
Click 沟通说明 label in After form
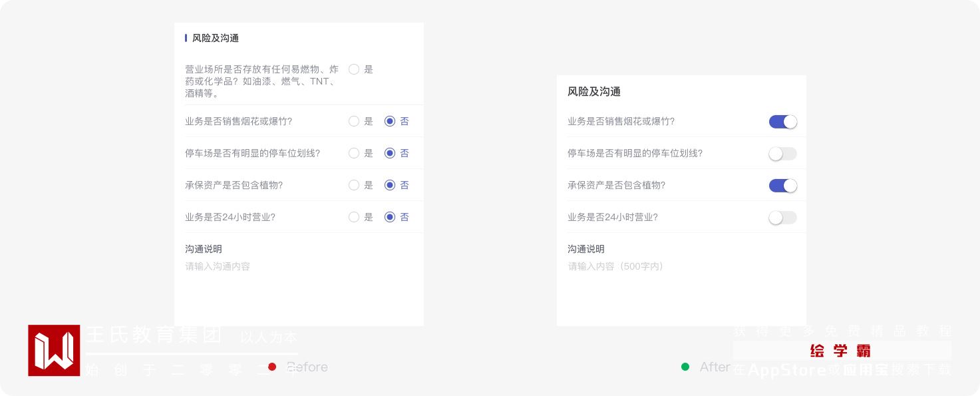586,249
